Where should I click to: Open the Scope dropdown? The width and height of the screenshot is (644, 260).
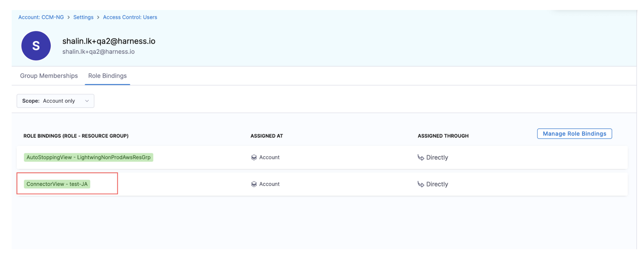click(55, 101)
